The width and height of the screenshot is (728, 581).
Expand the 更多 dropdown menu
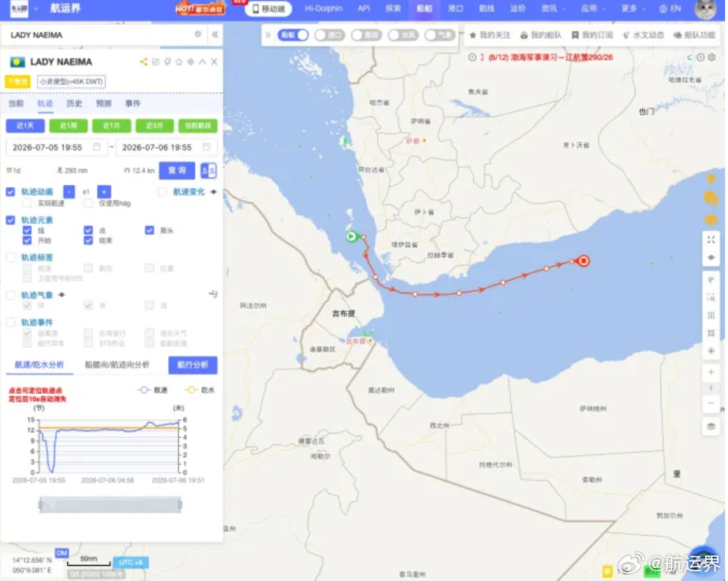click(x=633, y=8)
